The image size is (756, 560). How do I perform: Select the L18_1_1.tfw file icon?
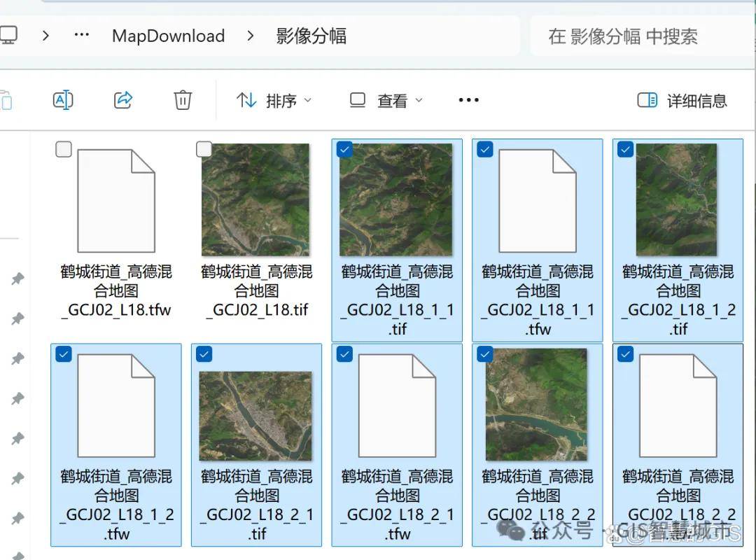(x=537, y=200)
